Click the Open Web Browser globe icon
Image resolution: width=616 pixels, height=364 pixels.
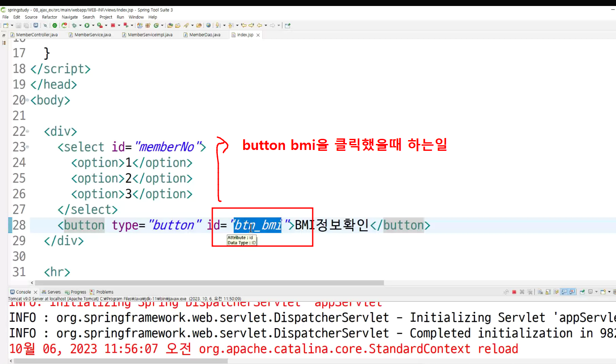point(208,26)
